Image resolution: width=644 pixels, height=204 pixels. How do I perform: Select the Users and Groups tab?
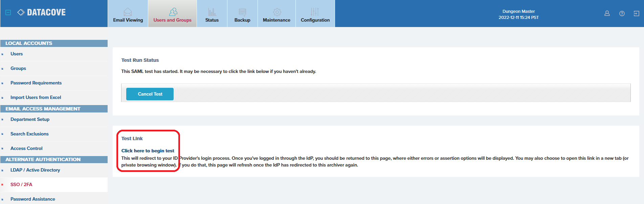click(x=172, y=14)
